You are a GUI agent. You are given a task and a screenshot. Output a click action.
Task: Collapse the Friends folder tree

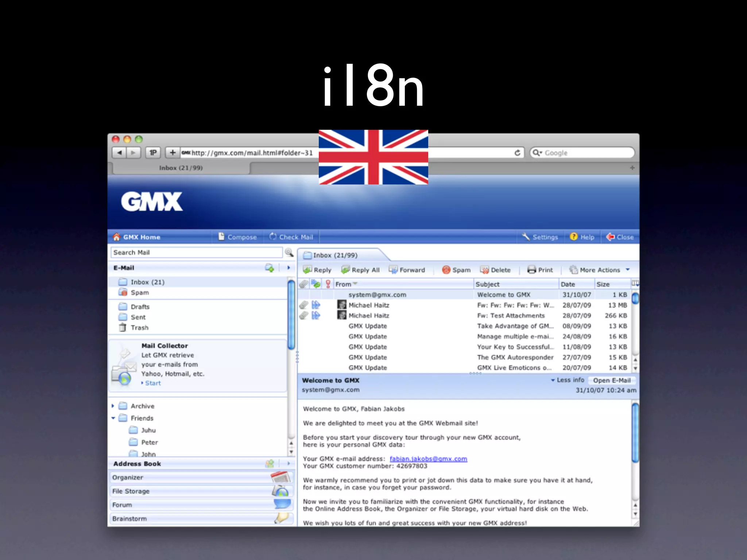(x=113, y=418)
